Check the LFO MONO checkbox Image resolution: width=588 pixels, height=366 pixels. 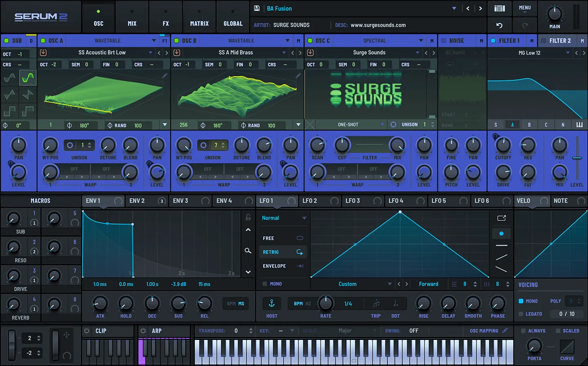pyautogui.click(x=265, y=283)
